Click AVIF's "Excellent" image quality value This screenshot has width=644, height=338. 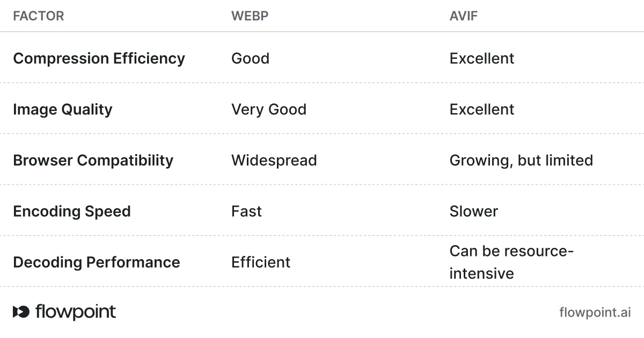tap(482, 109)
